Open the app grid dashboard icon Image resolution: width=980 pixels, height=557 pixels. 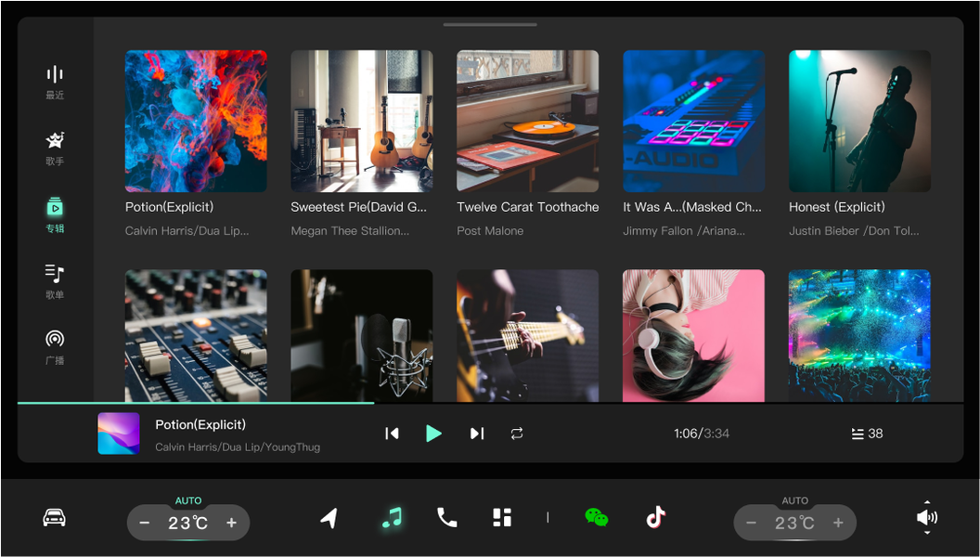point(502,518)
